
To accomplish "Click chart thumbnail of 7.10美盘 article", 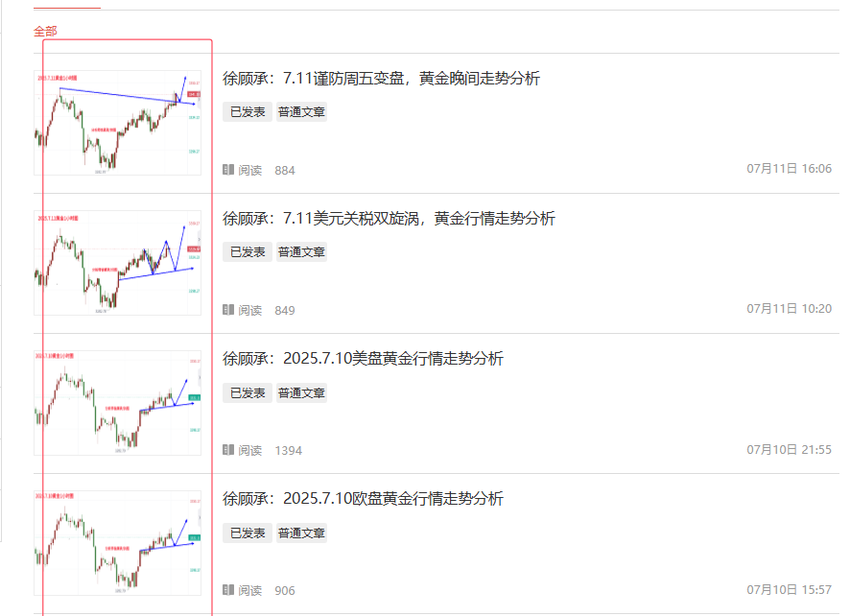I will tap(117, 403).
